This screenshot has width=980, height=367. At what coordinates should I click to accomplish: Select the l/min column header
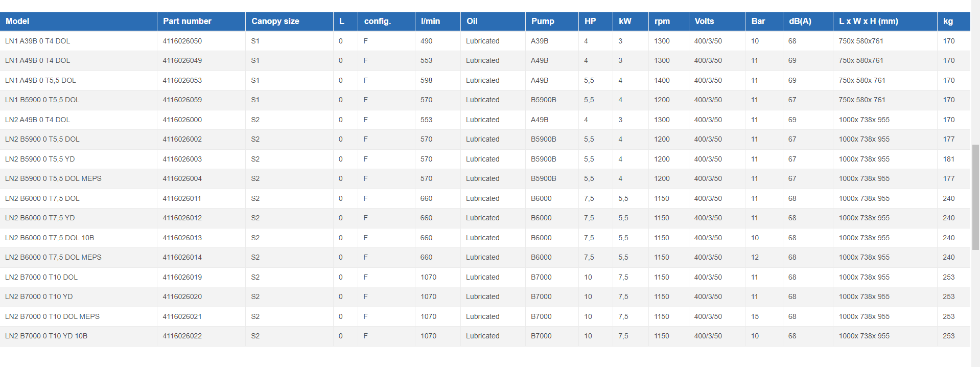430,21
